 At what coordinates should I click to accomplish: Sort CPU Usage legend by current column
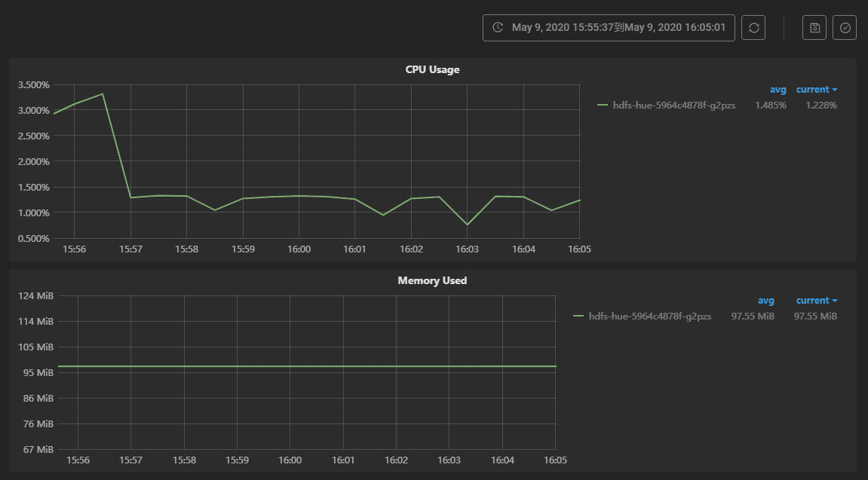(816, 90)
